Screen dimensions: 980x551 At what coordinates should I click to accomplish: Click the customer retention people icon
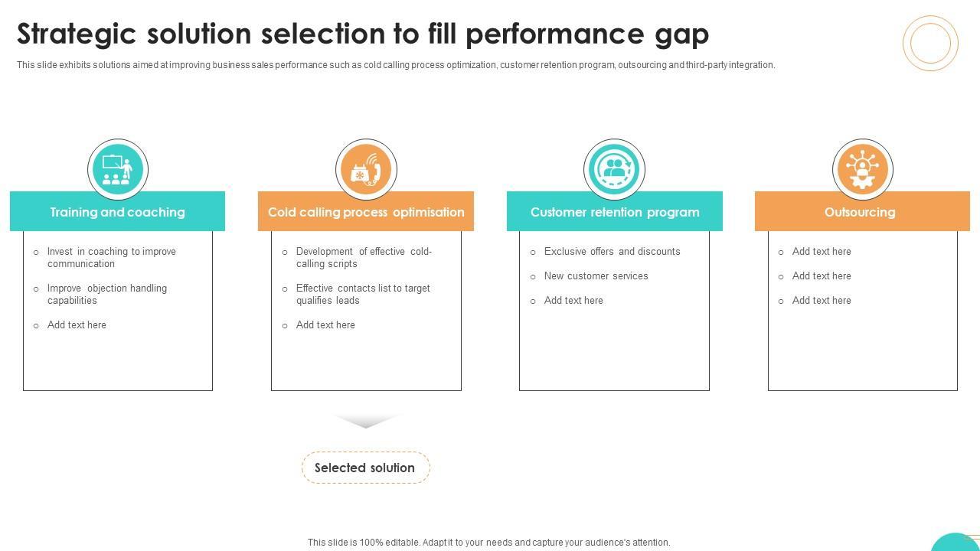tap(614, 169)
